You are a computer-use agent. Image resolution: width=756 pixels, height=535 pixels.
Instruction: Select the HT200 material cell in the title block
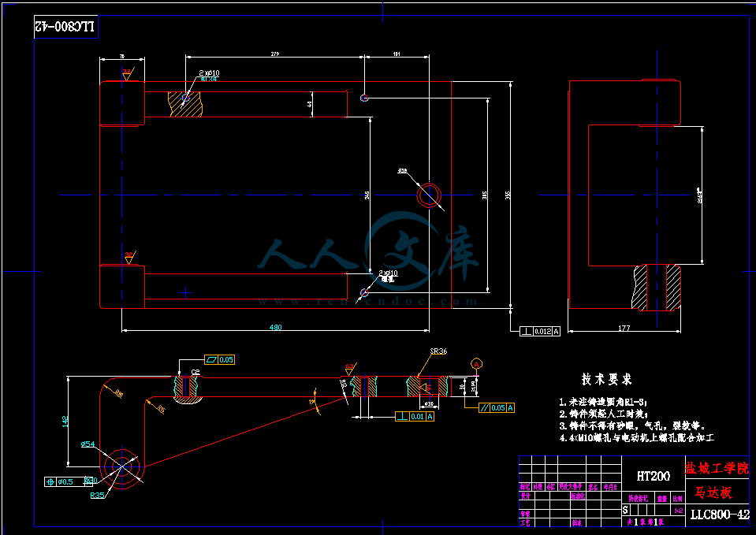653,476
